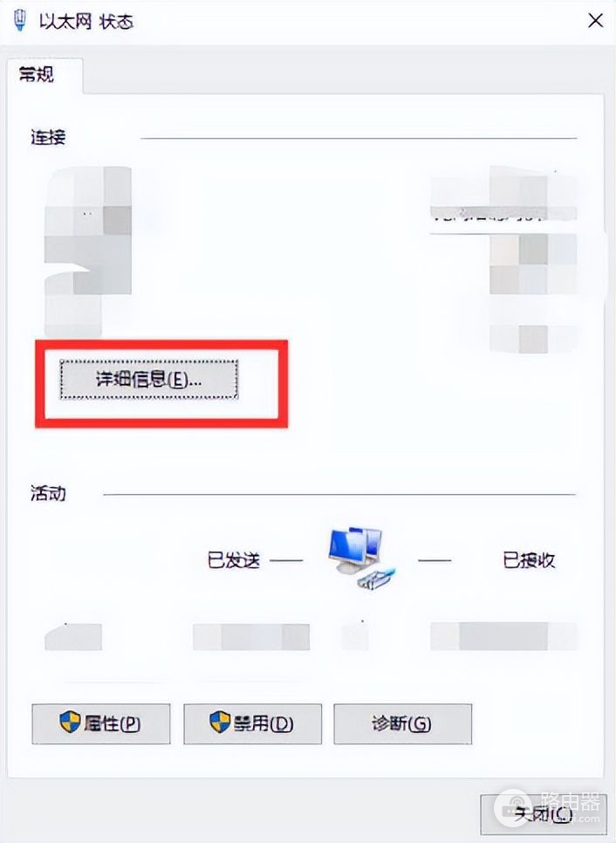Viewport: 616px width, 843px height.
Task: Click the shield icon on 属性 button
Action: click(70, 722)
